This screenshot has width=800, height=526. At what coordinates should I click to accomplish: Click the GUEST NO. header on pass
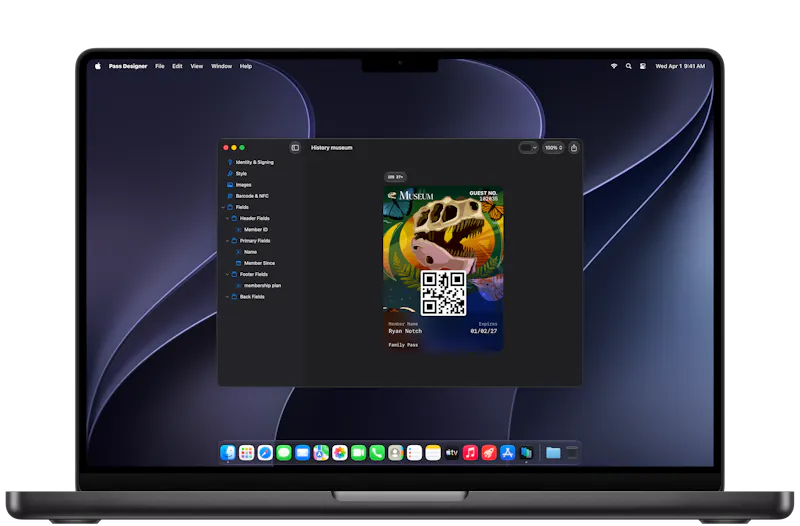(x=483, y=193)
